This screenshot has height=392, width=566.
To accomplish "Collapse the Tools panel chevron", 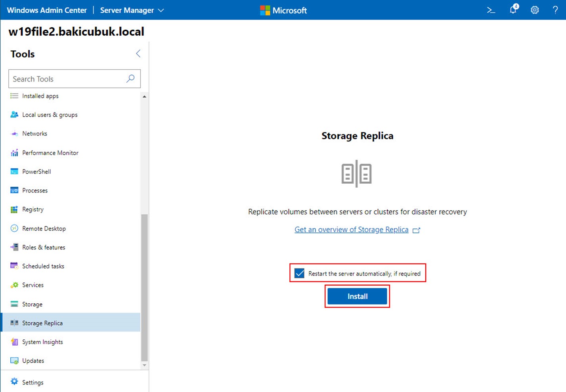I will point(138,53).
